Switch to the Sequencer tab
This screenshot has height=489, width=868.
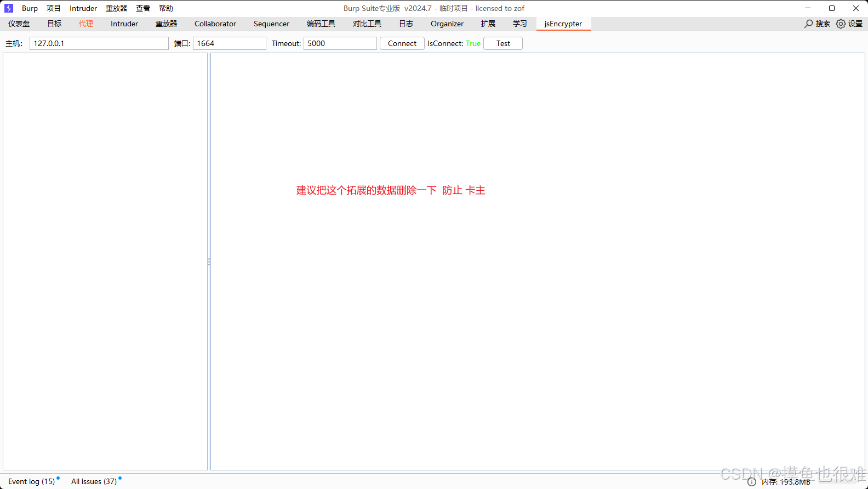(x=271, y=24)
